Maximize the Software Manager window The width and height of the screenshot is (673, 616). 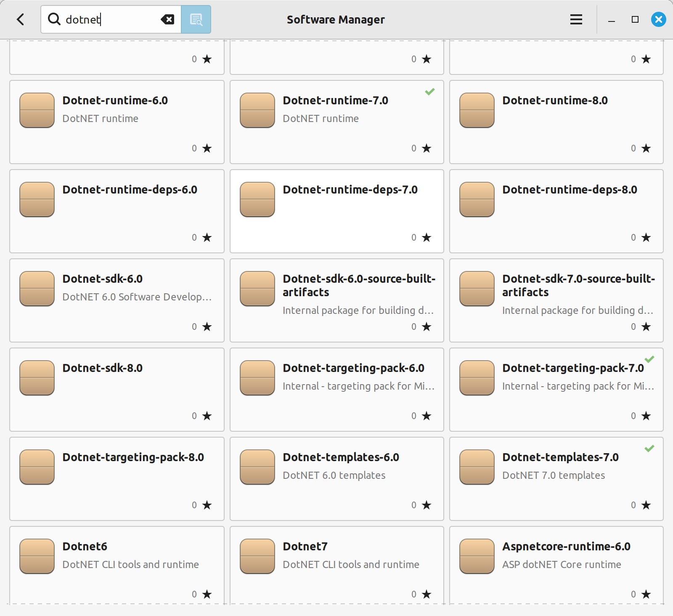point(635,19)
